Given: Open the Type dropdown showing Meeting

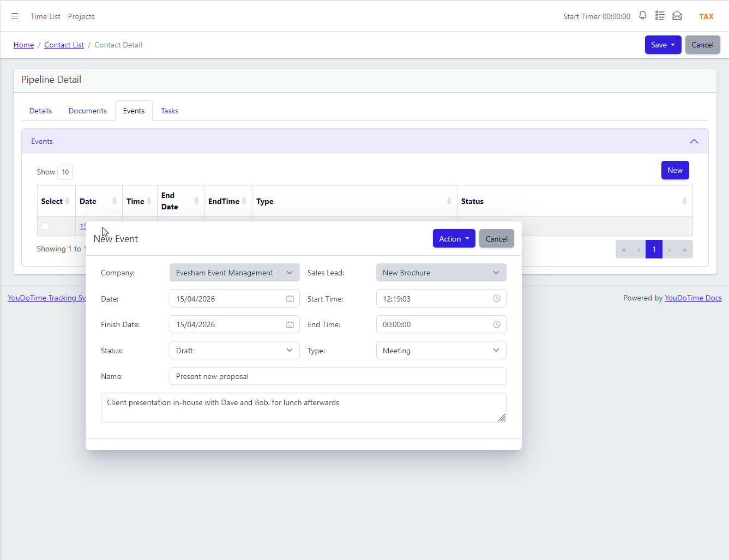Looking at the screenshot, I should (x=441, y=351).
